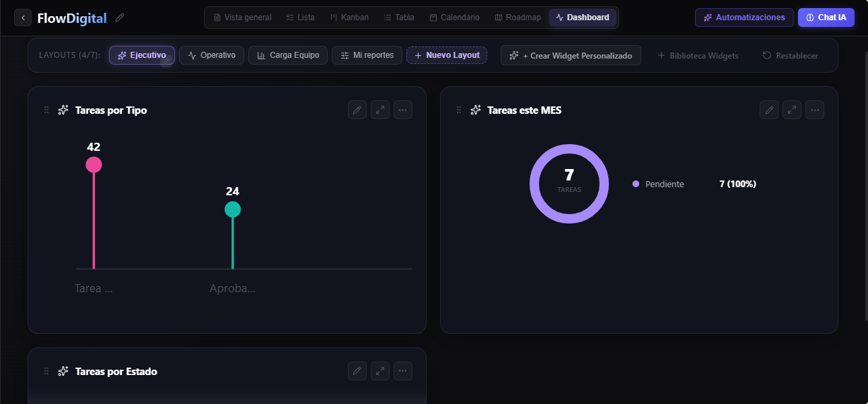This screenshot has height=404, width=868.
Task: Switch to the Operativo layout
Action: tap(211, 55)
